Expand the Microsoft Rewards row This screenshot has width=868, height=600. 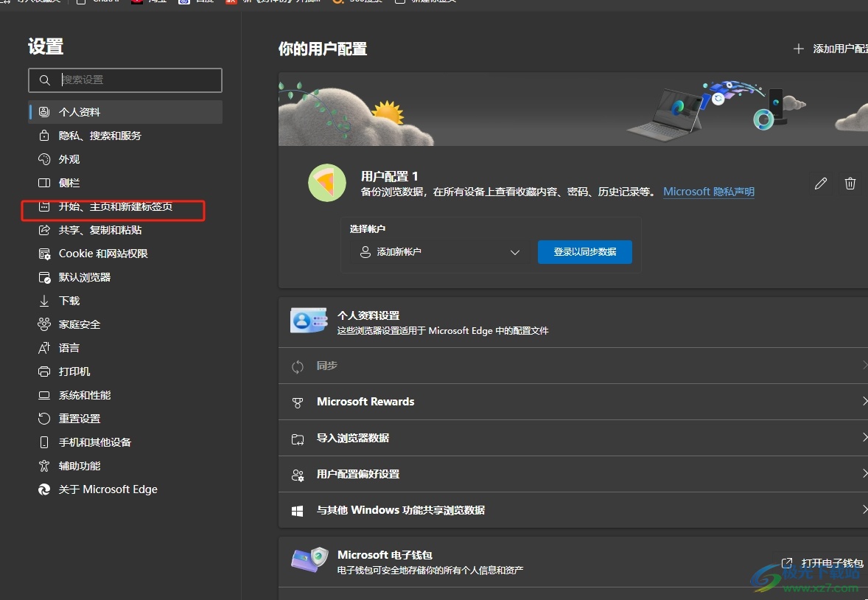[x=573, y=402]
